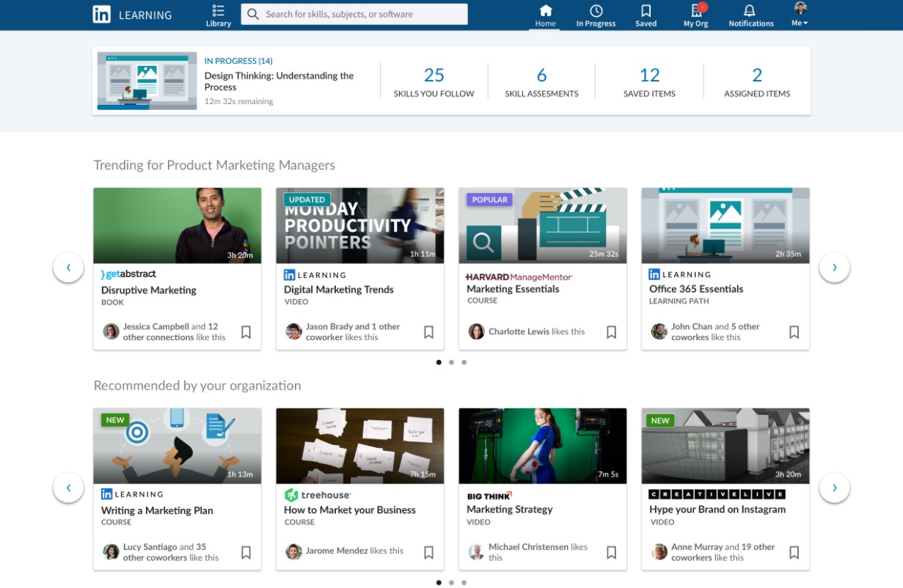The height and width of the screenshot is (588, 903).
Task: Click the Digital Marketing Trends video thumbnail
Action: (359, 225)
